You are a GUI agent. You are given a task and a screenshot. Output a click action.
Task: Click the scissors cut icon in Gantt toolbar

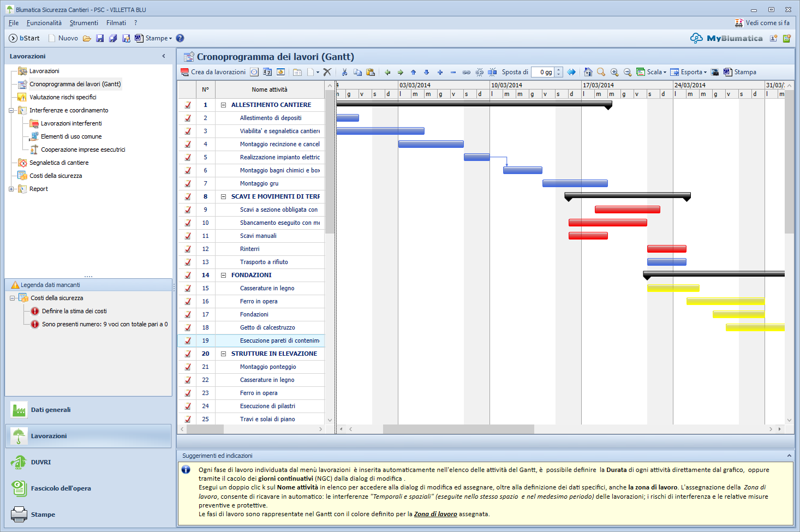[x=344, y=72]
